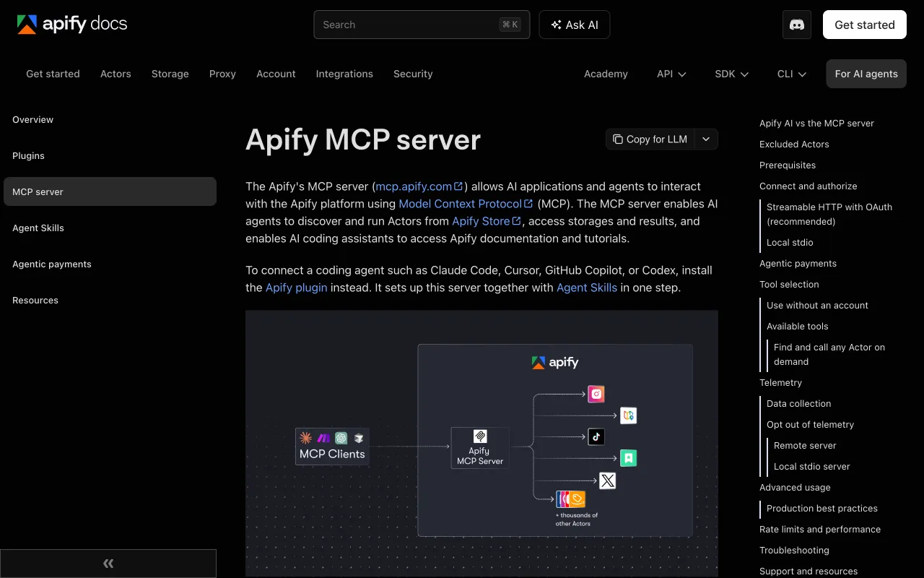Open the Apify Store link
924x578 pixels.
[487, 221]
